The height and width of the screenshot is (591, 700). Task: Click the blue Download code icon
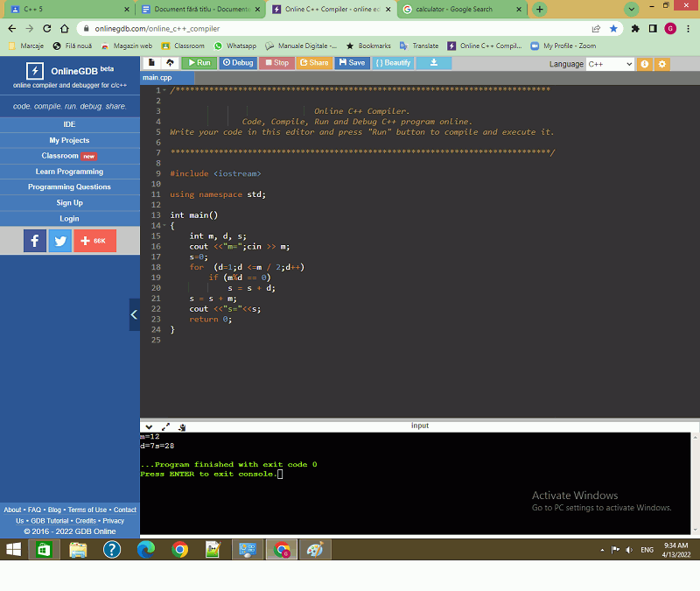coord(433,63)
